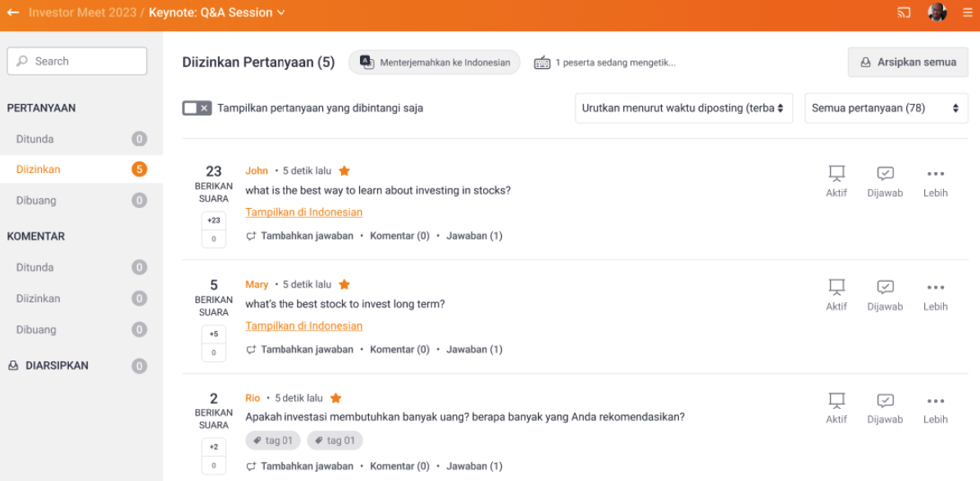Viewport: 980px width, 481px height.
Task: Click the user avatar in header
Action: tap(937, 12)
